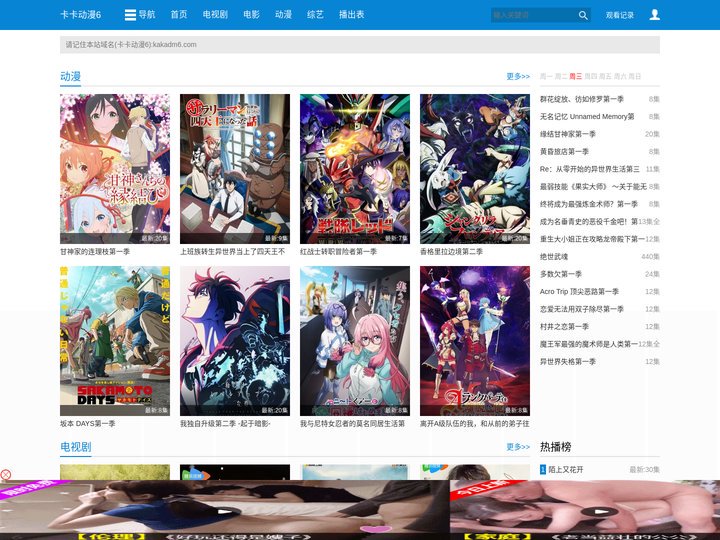Switch schedule to 周四 tab
Screen dimensions: 720x540
(591, 76)
